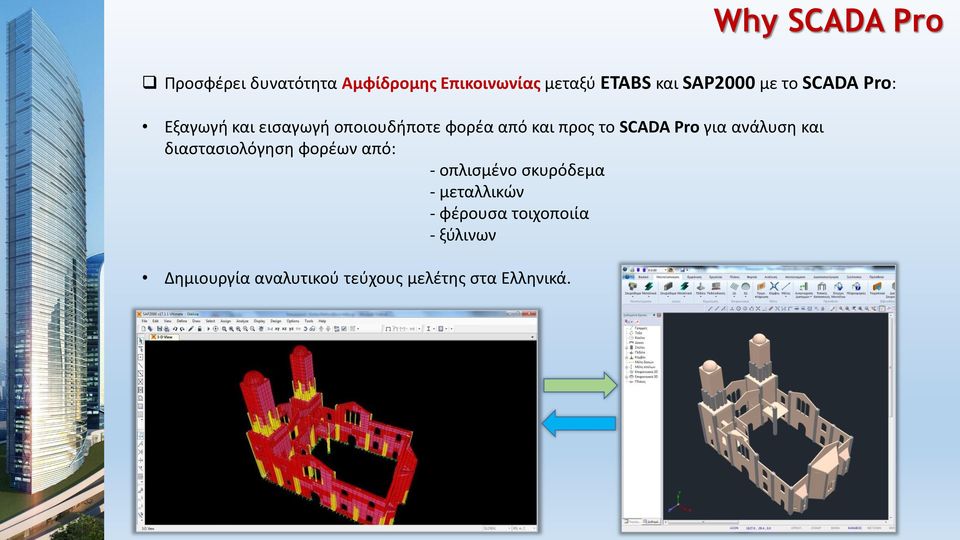Click 3D dome surface icon in SCADA ribbon
The width and height of the screenshot is (960, 540).
point(746,286)
